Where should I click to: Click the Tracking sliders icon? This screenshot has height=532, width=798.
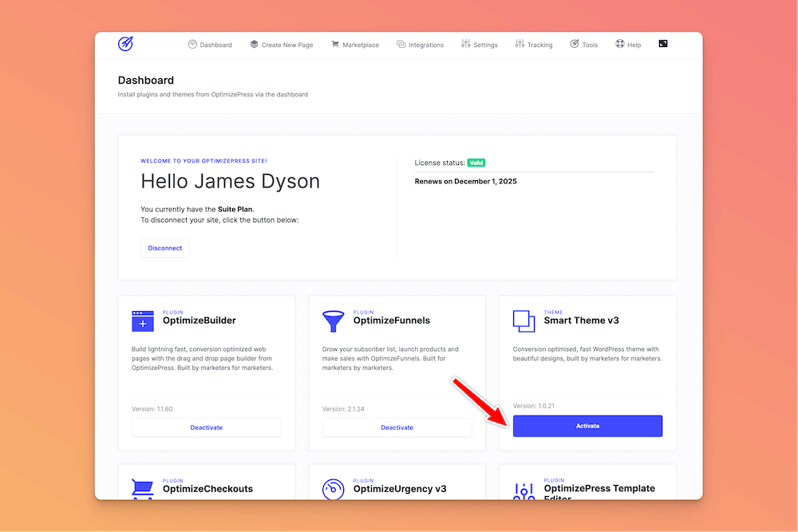click(x=519, y=44)
